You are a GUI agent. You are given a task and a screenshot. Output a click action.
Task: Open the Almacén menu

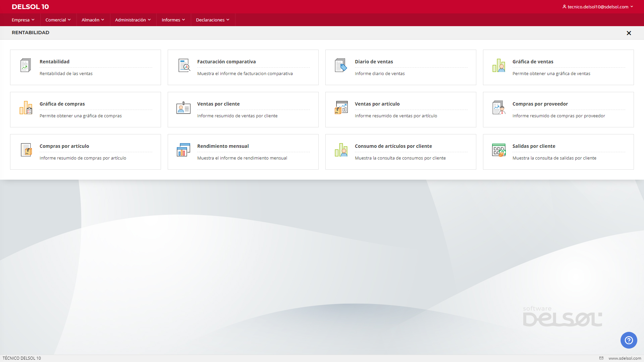click(93, 20)
